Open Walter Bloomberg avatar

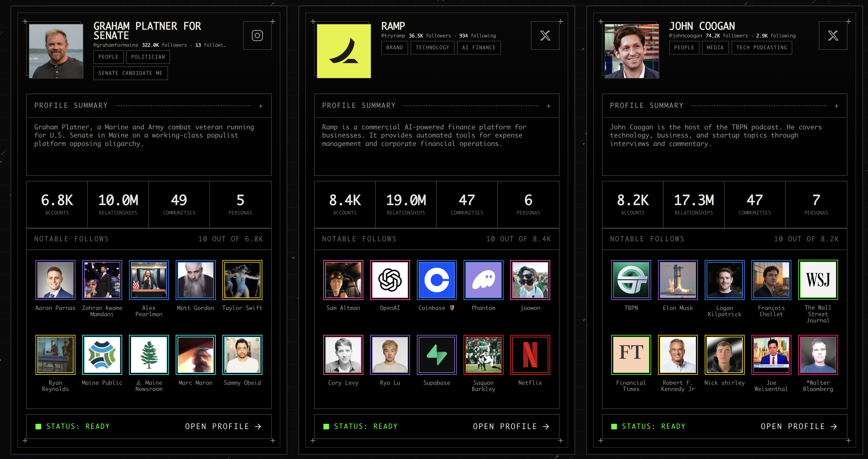pos(818,355)
